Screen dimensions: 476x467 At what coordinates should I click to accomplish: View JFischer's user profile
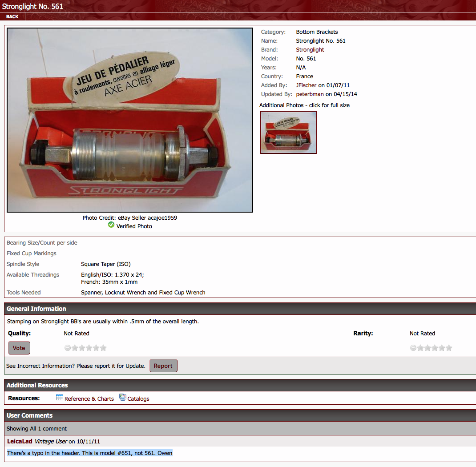[x=306, y=85]
